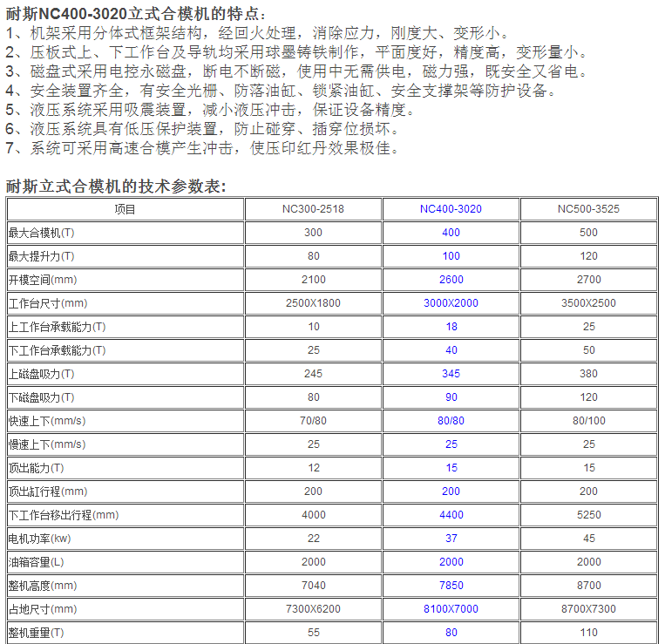Click the value 110 in 整机重量 row
This screenshot has width=665, height=644.
tap(588, 633)
